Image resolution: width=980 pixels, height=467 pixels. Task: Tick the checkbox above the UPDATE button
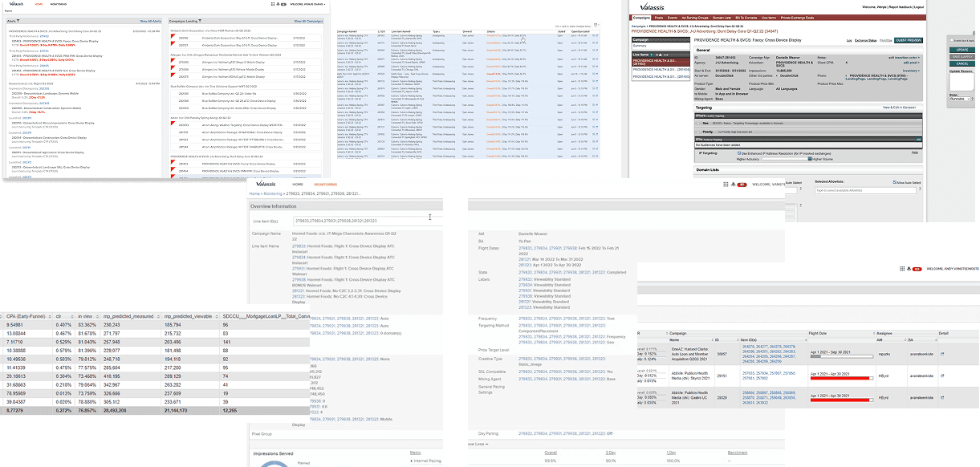click(x=952, y=40)
